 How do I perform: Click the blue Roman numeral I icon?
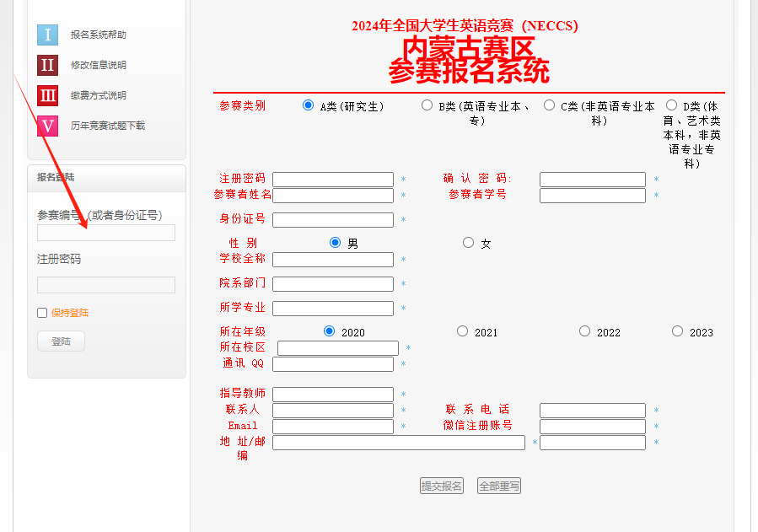47,35
